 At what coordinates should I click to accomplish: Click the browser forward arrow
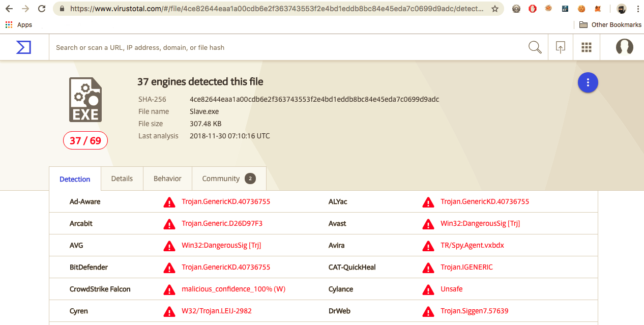[25, 9]
